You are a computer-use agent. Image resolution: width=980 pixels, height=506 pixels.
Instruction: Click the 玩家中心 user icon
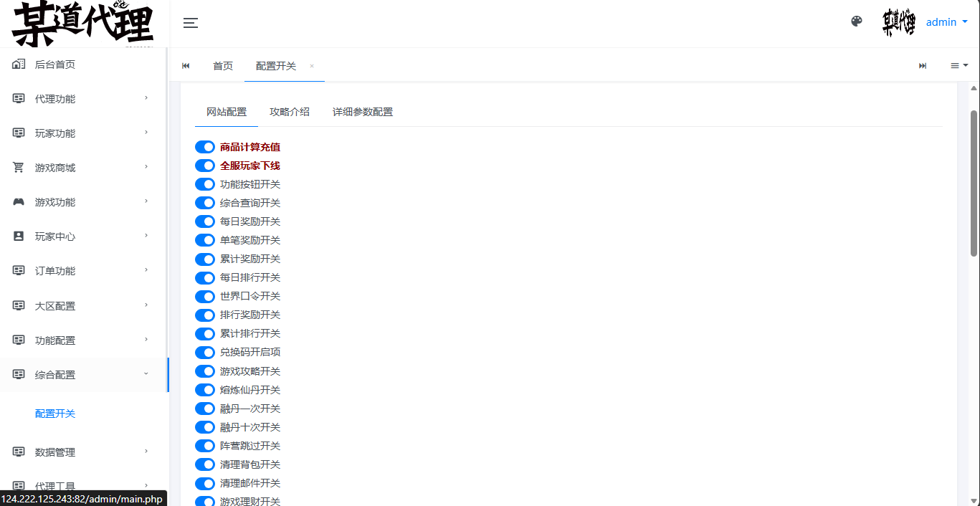pyautogui.click(x=19, y=237)
